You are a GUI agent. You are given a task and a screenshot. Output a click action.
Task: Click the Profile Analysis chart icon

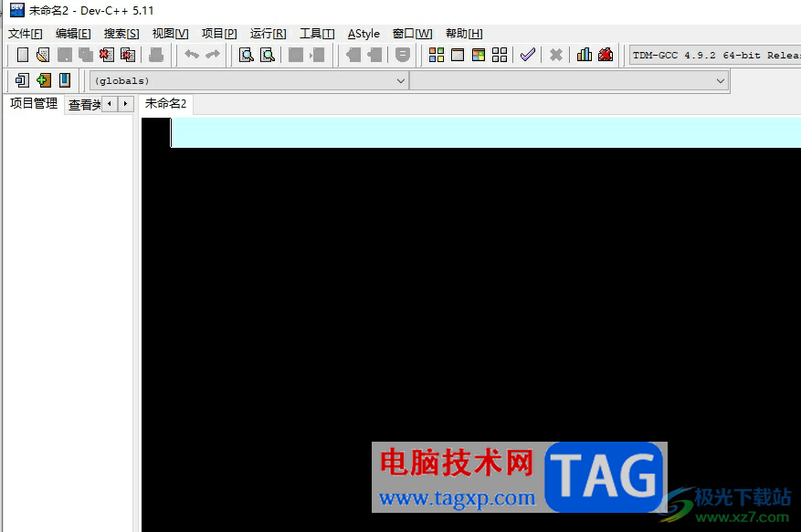pyautogui.click(x=584, y=54)
